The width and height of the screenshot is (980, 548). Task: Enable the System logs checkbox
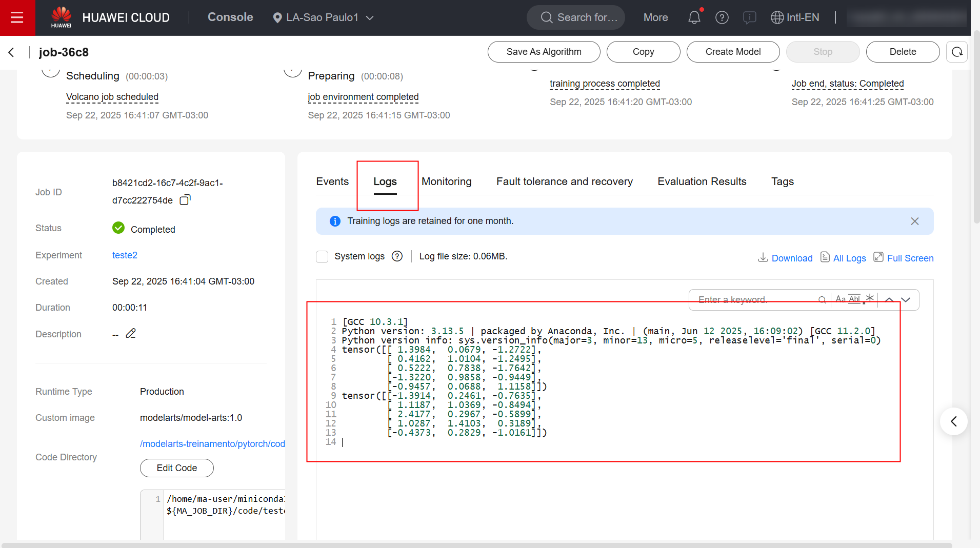(x=322, y=256)
